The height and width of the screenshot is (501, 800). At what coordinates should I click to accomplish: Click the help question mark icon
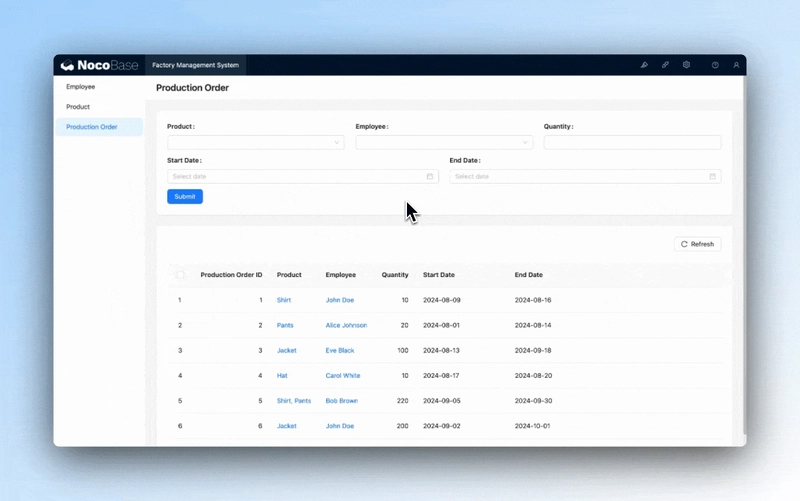(715, 65)
